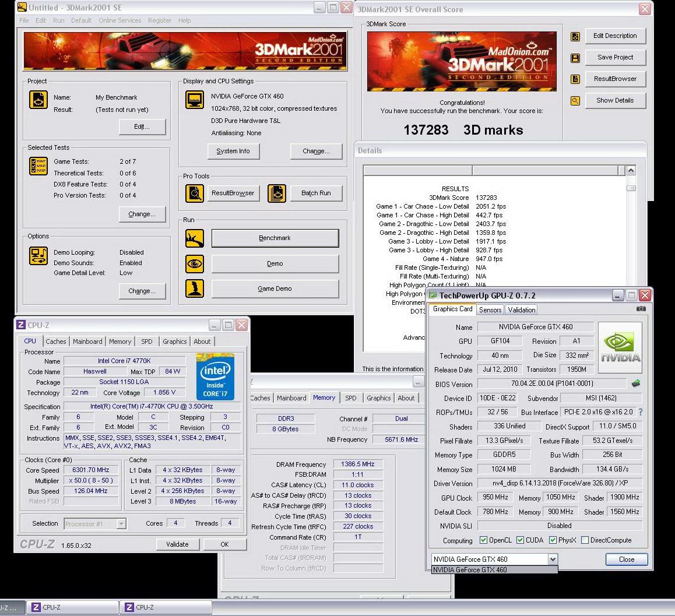Open the About tab in front CPU-Z

pyautogui.click(x=202, y=342)
